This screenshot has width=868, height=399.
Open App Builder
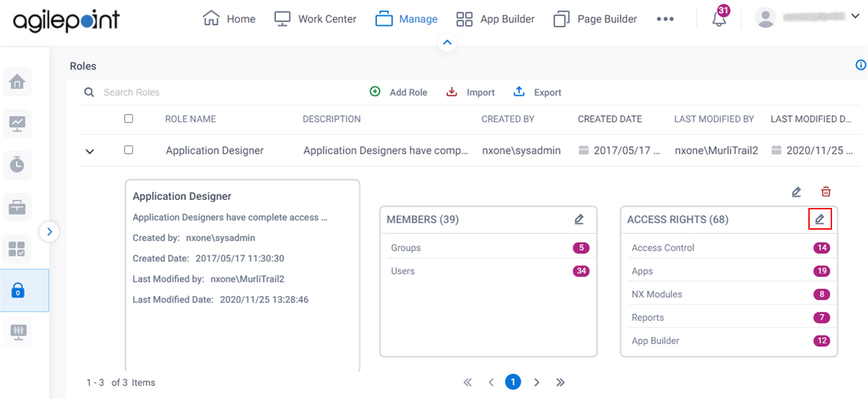point(495,19)
